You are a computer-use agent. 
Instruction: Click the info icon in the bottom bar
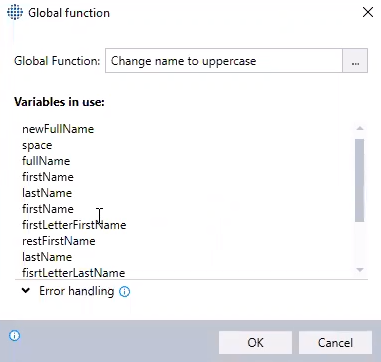(14, 335)
